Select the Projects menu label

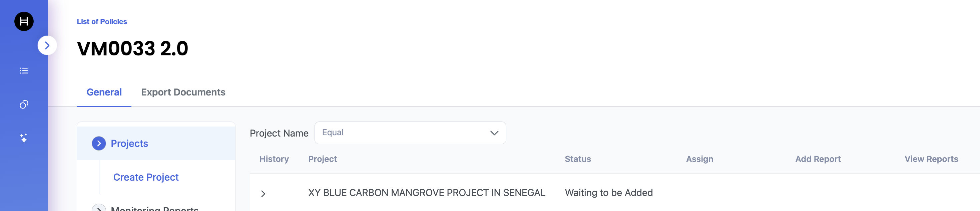point(129,144)
